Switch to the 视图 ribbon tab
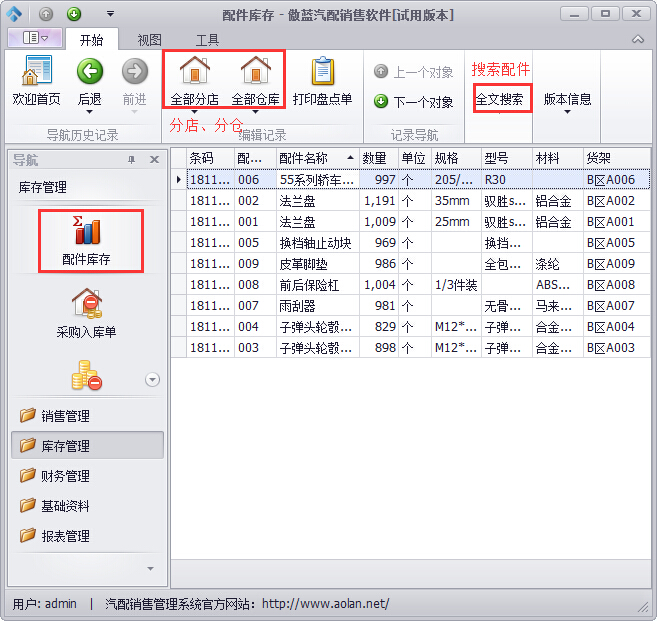 149,40
